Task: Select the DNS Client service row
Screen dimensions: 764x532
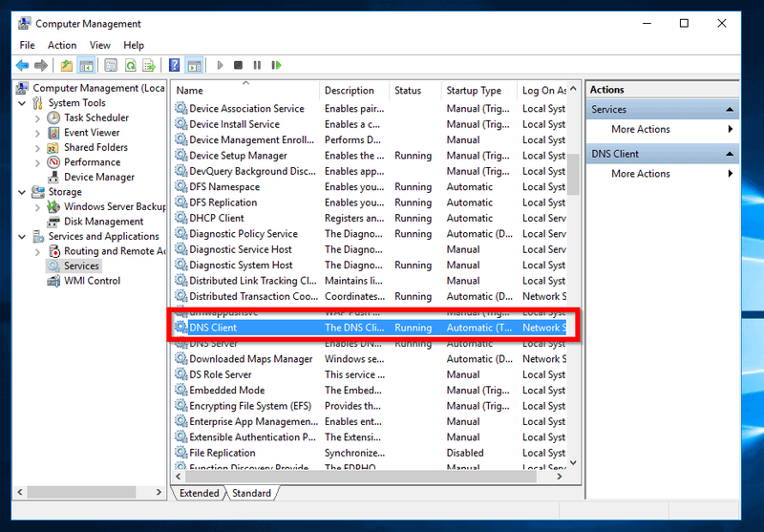Action: coord(370,328)
